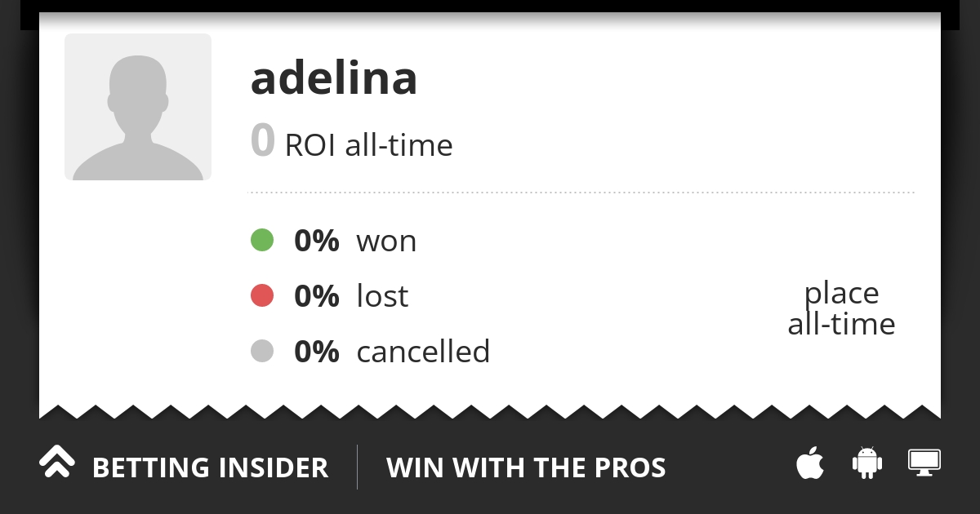Click the green won status dot

(x=261, y=240)
